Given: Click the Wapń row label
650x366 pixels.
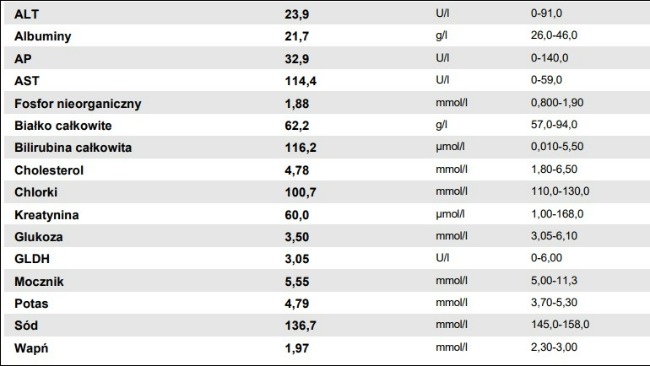Looking at the screenshot, I should point(31,348).
